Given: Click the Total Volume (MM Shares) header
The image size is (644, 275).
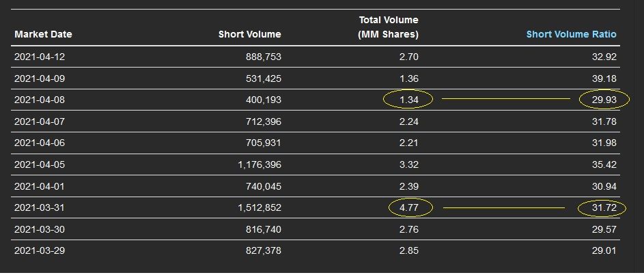Looking at the screenshot, I should 388,27.
